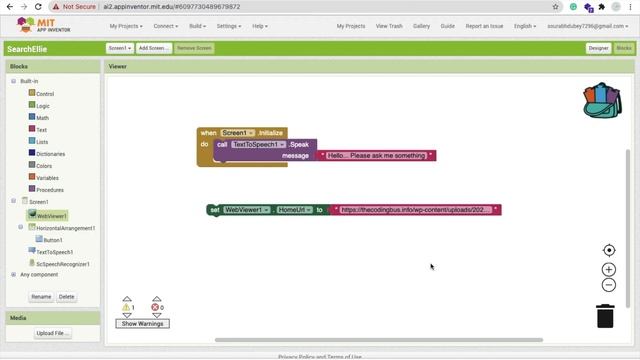The height and width of the screenshot is (360, 640).
Task: Go to previous warning with up arrow
Action: click(127, 299)
